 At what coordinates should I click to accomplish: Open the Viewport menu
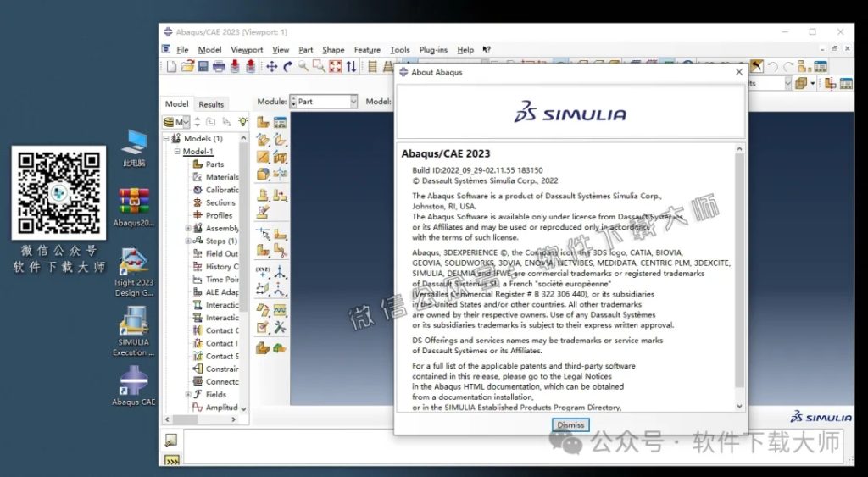point(247,49)
